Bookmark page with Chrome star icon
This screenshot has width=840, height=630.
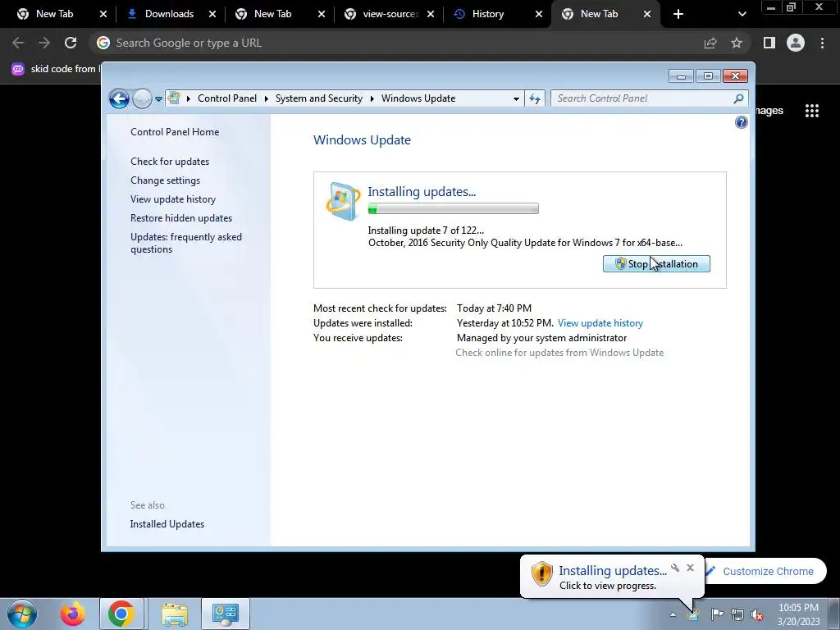[737, 43]
